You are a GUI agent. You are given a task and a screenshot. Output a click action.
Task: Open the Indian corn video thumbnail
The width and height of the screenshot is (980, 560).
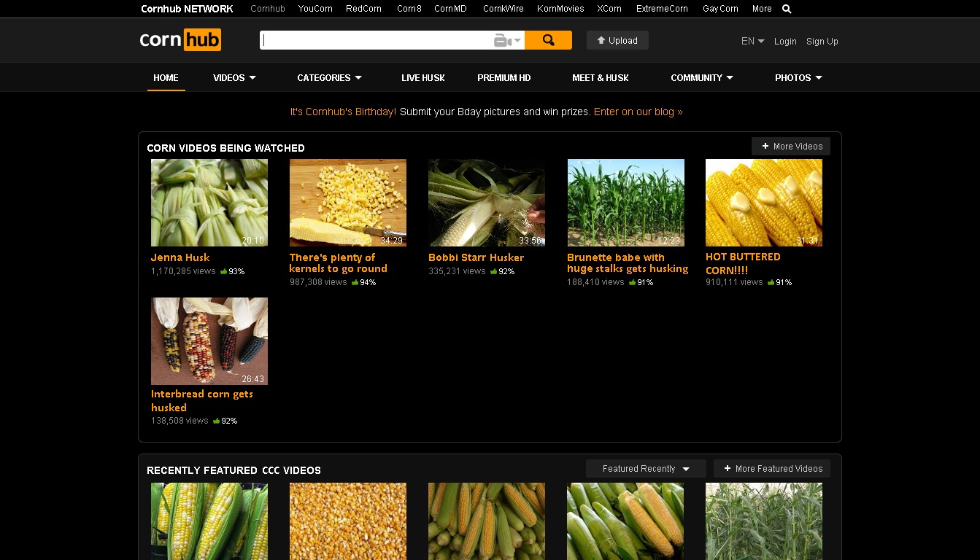(209, 341)
